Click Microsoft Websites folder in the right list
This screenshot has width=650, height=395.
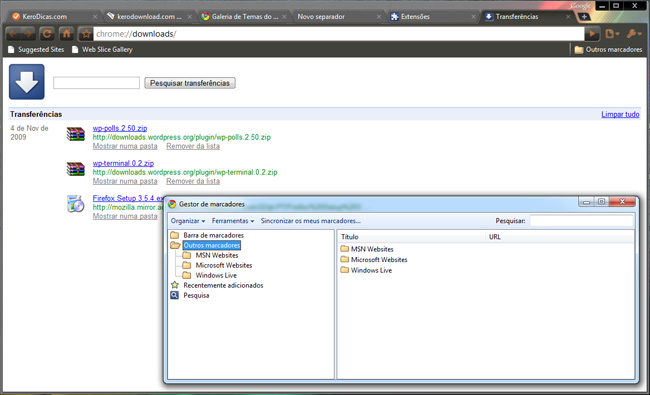[374, 259]
